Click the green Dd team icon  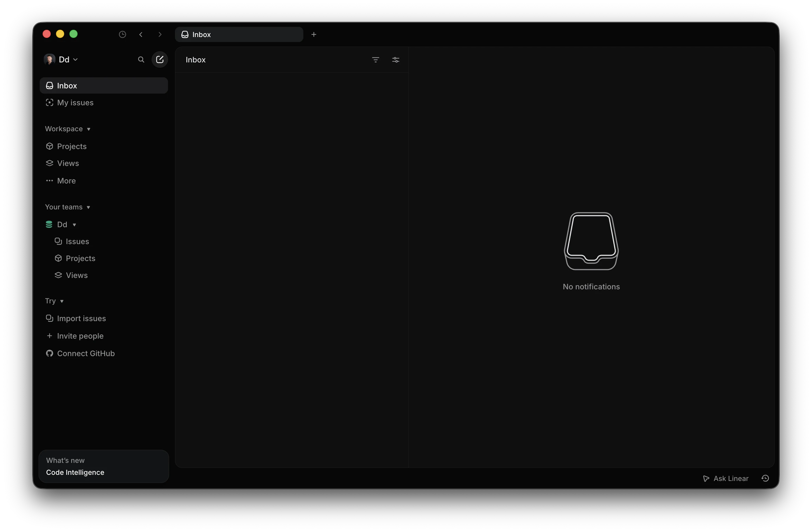[x=49, y=225]
